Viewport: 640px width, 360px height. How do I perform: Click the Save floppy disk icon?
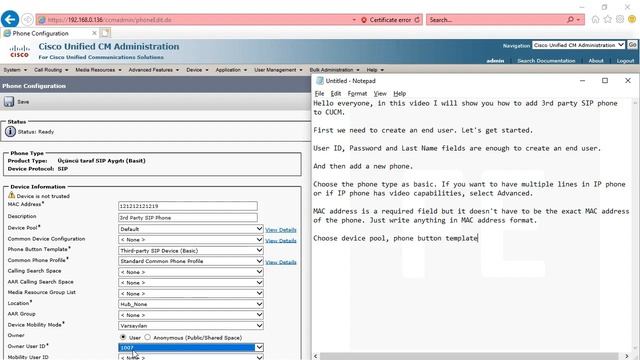[9, 102]
